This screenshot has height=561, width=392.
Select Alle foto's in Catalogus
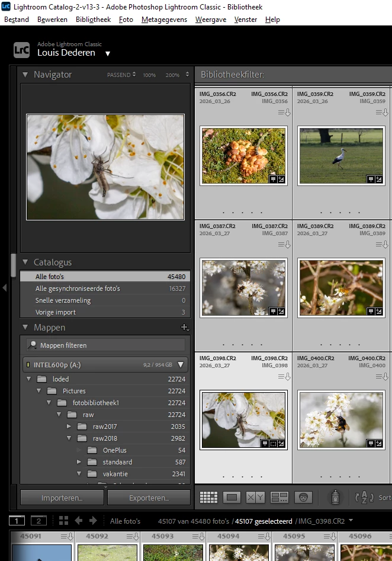105,276
